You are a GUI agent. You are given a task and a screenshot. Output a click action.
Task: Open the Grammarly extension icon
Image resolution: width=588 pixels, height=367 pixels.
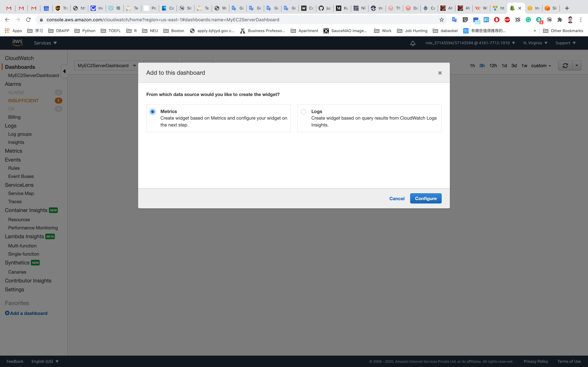[528, 20]
